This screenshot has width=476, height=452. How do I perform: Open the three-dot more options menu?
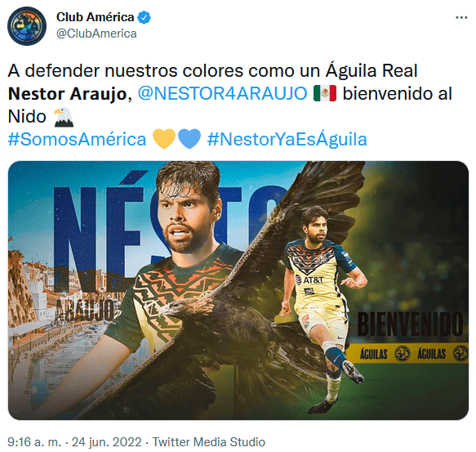tap(461, 18)
